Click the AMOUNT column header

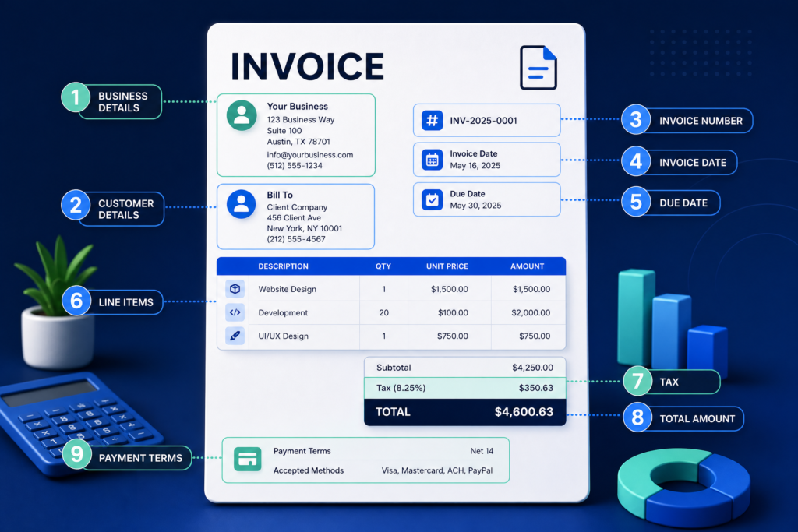pyautogui.click(x=528, y=266)
